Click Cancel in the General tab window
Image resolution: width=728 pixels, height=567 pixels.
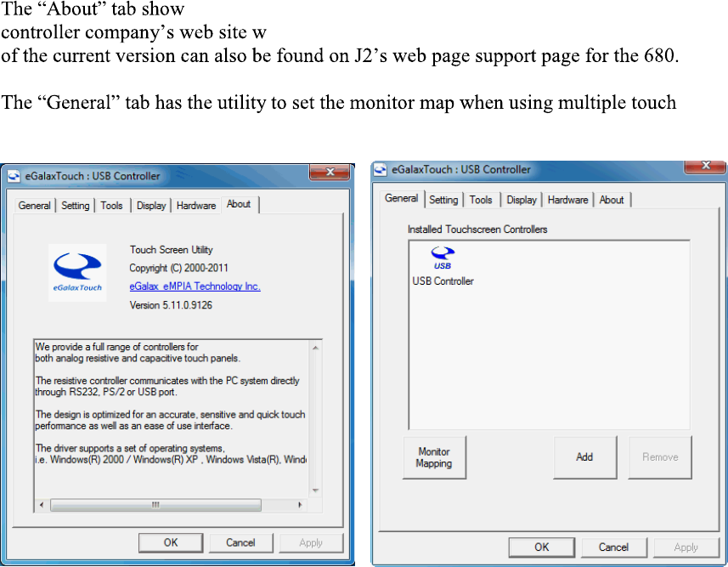[x=614, y=547]
